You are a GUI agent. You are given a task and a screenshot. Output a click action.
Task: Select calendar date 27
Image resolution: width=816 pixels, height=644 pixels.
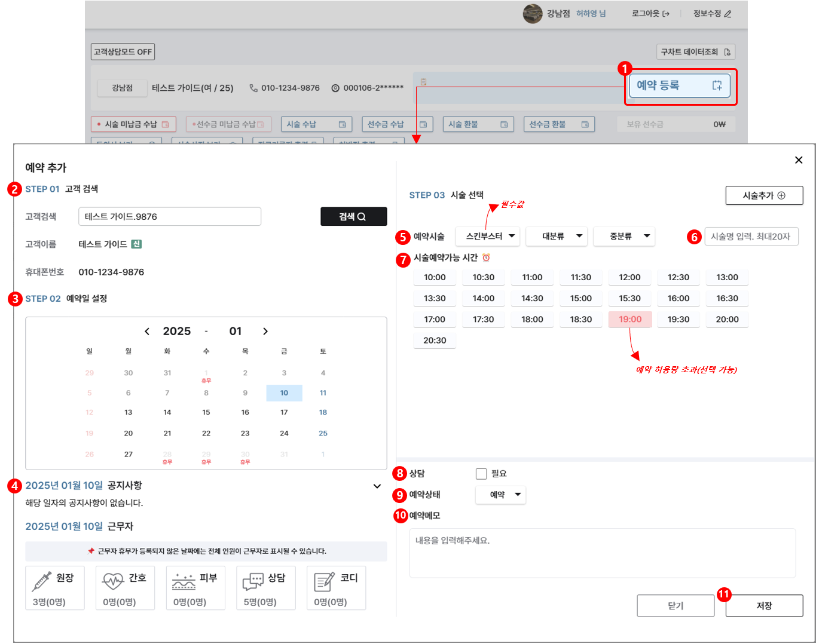(129, 454)
